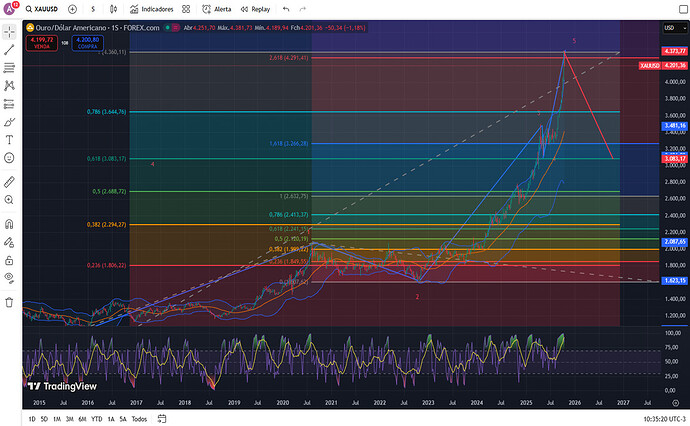Viewport: 690px width, 426px height.
Task: Click the gold symbol logo in legend
Action: pos(30,28)
